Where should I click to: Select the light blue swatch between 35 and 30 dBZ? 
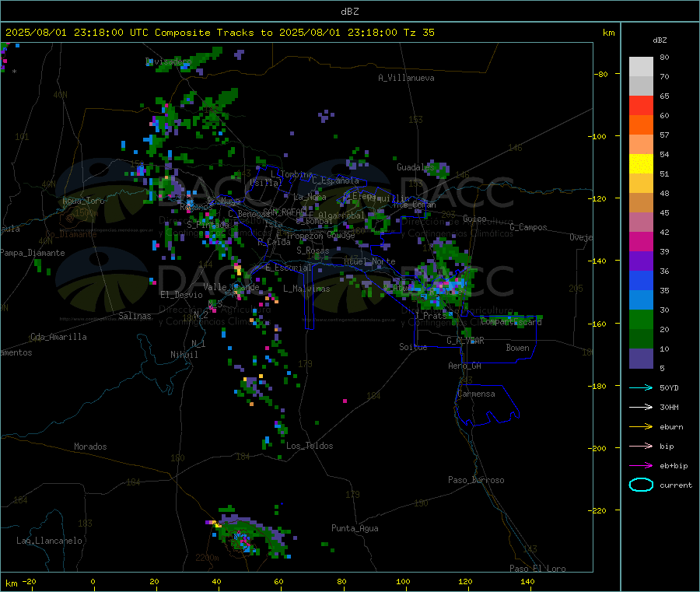click(x=641, y=300)
